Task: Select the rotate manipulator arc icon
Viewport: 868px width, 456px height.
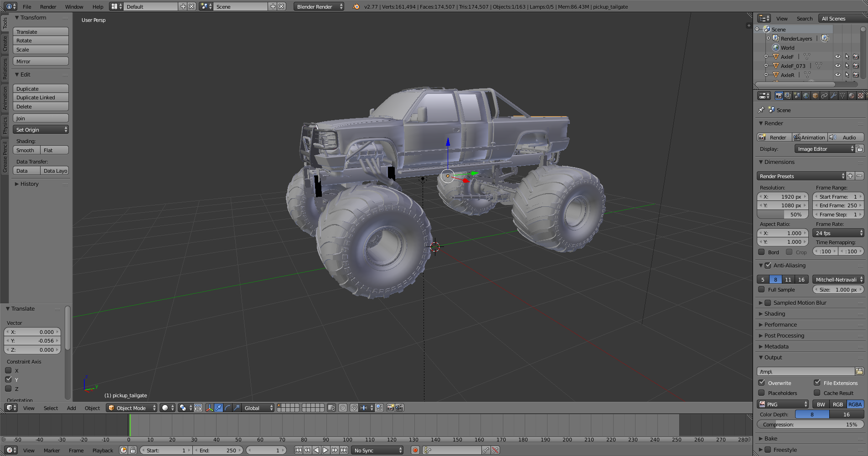Action: coord(227,408)
